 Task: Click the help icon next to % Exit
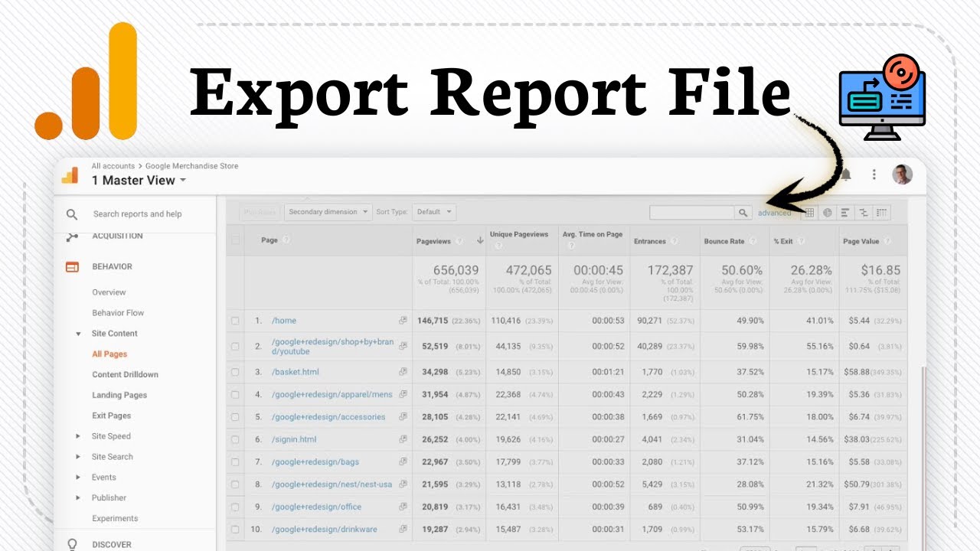(801, 241)
